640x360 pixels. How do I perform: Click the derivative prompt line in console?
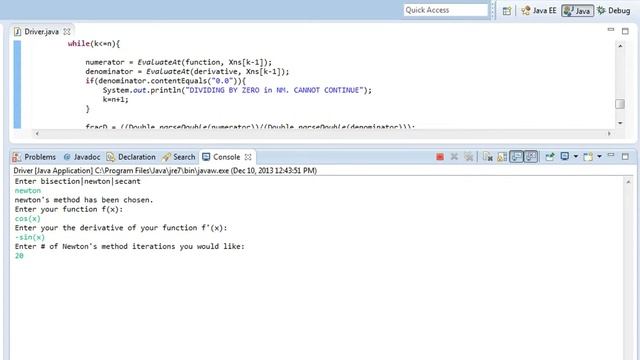(121, 228)
